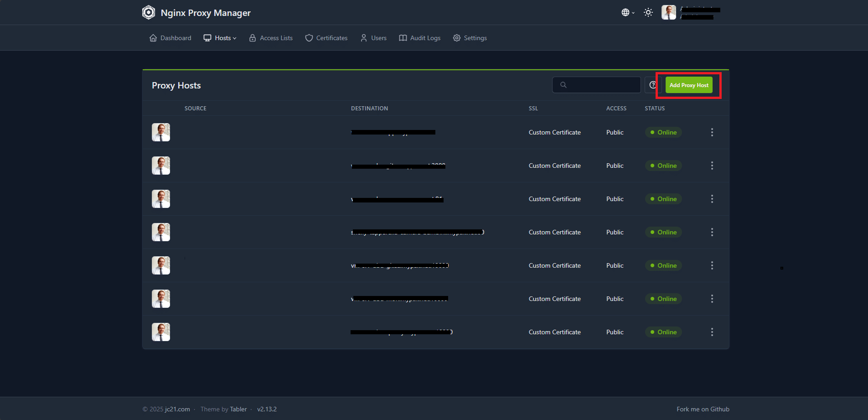The image size is (868, 420).
Task: Toggle the light/dark theme sun icon
Action: 648,12
